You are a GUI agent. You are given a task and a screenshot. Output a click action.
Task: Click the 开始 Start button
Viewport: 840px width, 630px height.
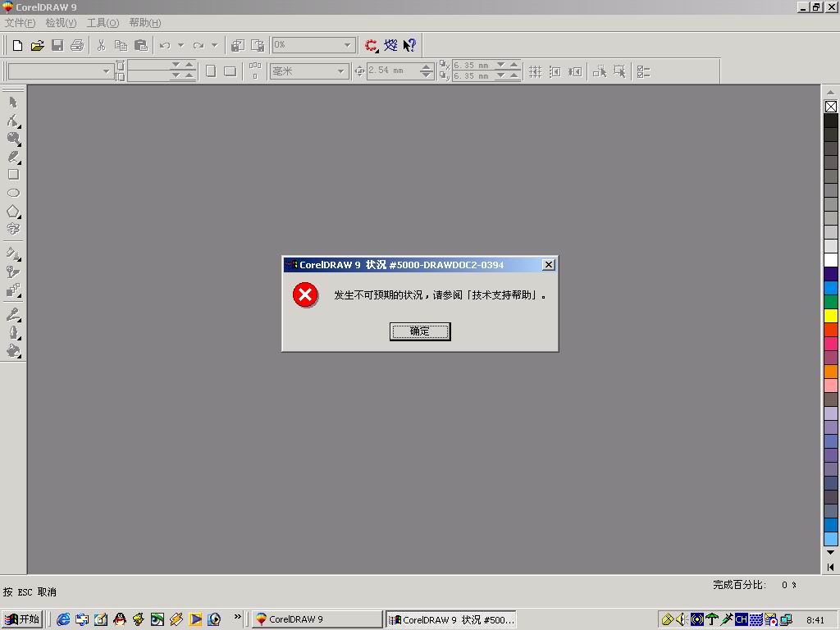22,619
